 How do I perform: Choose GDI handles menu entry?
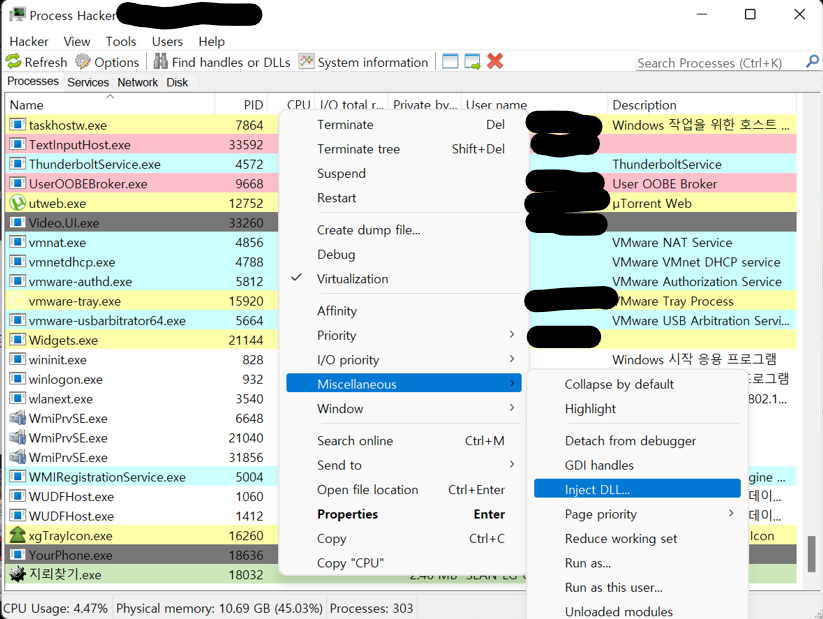637,465
